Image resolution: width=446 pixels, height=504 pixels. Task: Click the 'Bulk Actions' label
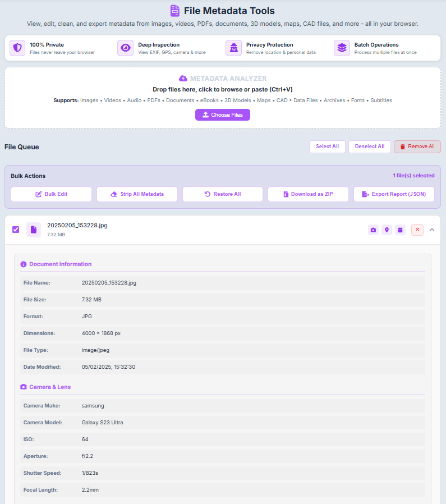pyautogui.click(x=28, y=176)
